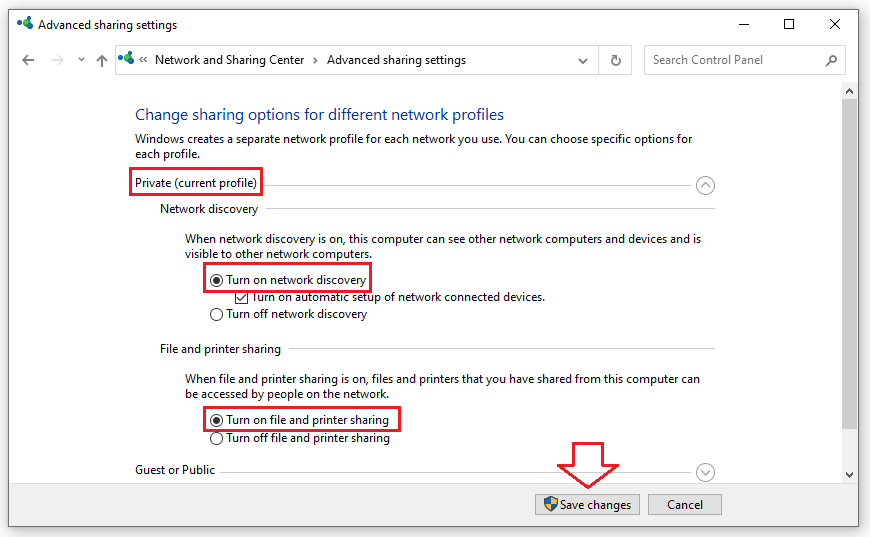870x537 pixels.
Task: Open the address bar history dropdown
Action: click(x=583, y=61)
